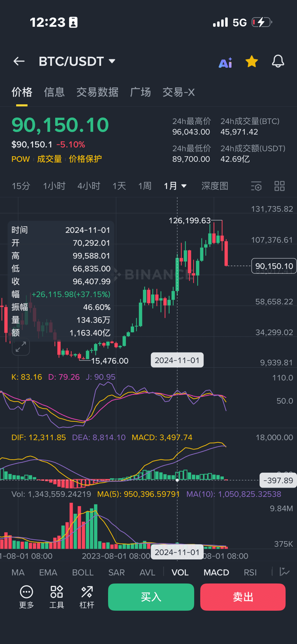Screen dimensions: 297x644
Task: Open price alert bell icon
Action: coord(278,61)
